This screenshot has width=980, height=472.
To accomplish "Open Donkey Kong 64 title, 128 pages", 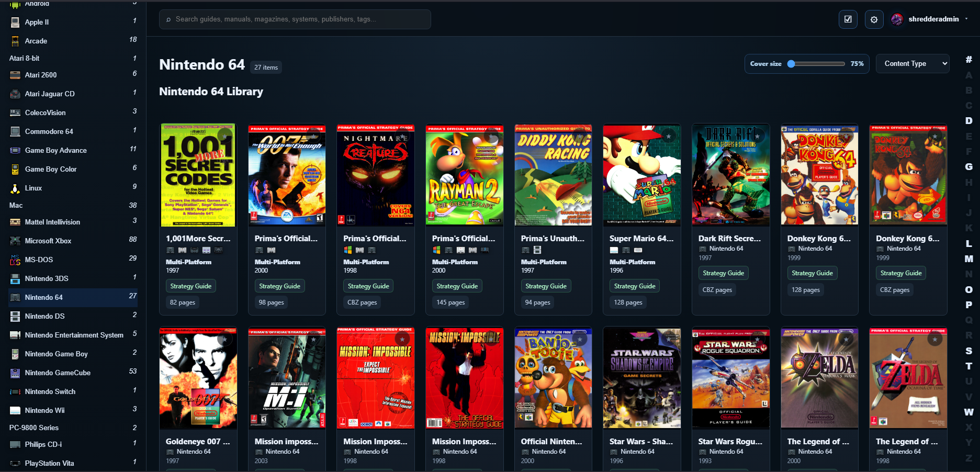I will click(819, 238).
